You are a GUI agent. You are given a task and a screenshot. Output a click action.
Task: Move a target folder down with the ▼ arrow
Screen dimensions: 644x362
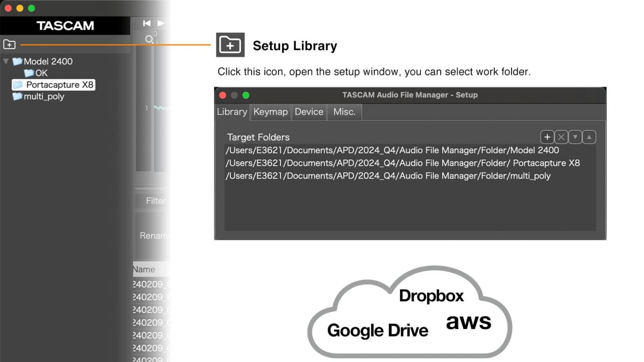[575, 137]
